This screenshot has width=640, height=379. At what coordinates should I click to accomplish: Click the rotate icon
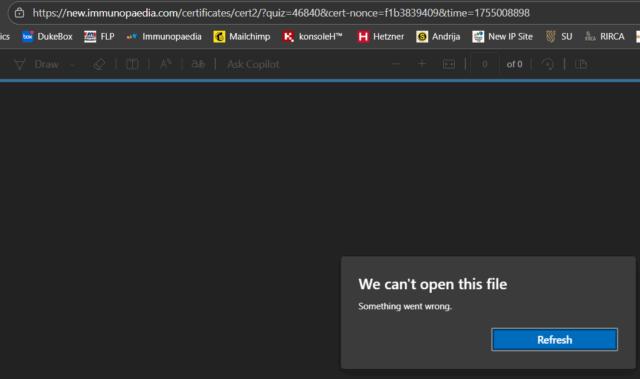(x=548, y=64)
